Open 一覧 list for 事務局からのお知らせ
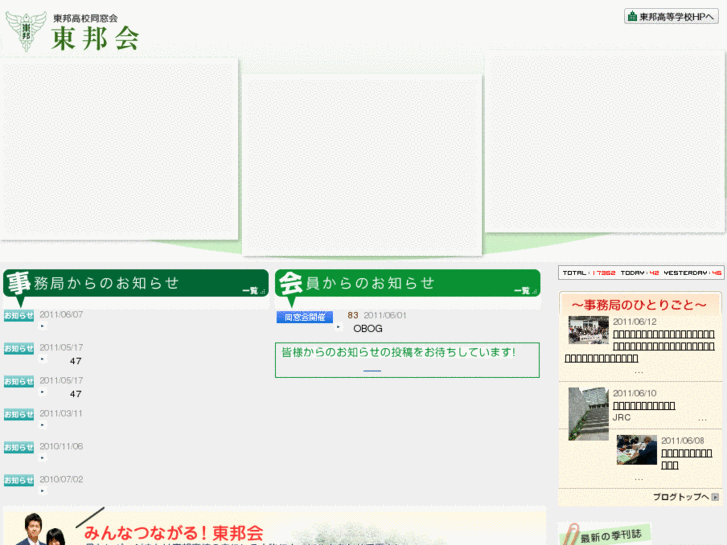 pos(254,291)
